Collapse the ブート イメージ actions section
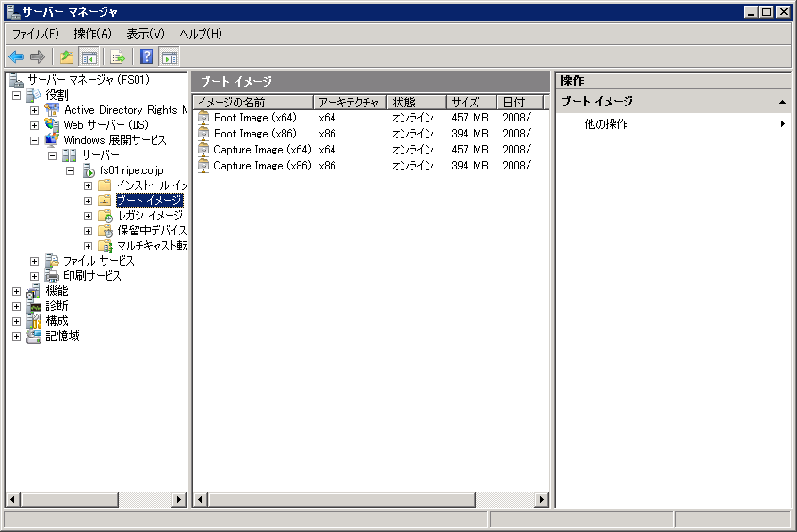The width and height of the screenshot is (797, 532). (x=781, y=102)
